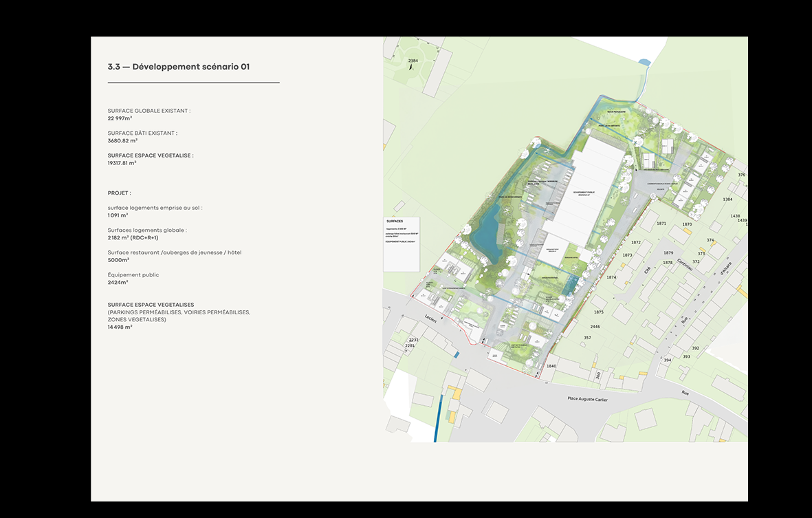Click the value "19317.81 m²"
Screen dimensions: 812x518
tap(122, 163)
